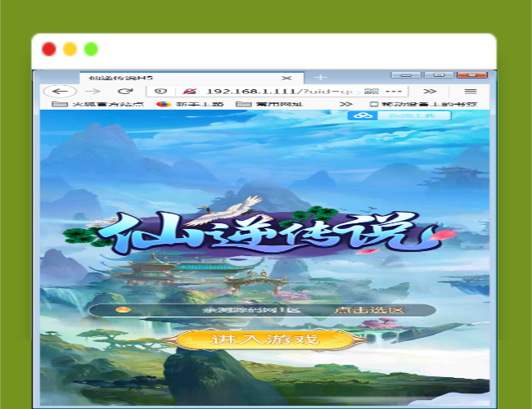Close the 仙逆传说H5 tab
This screenshot has width=532, height=409.
(286, 78)
